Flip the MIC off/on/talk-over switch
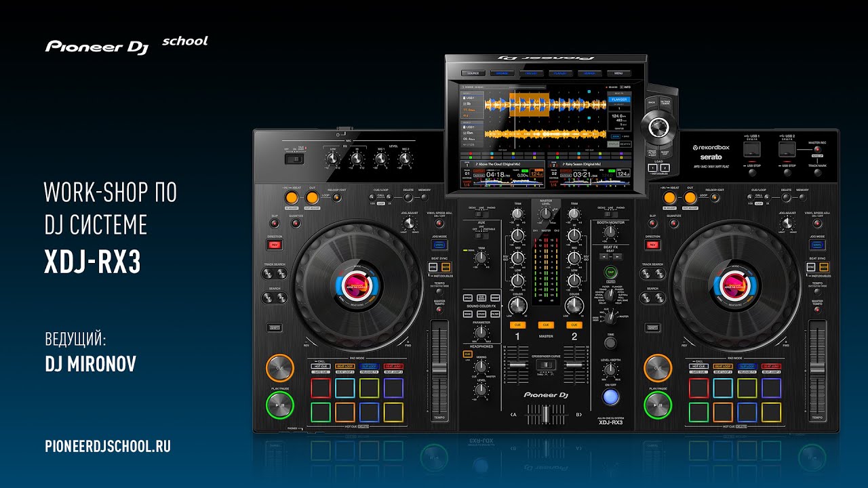 click(295, 159)
